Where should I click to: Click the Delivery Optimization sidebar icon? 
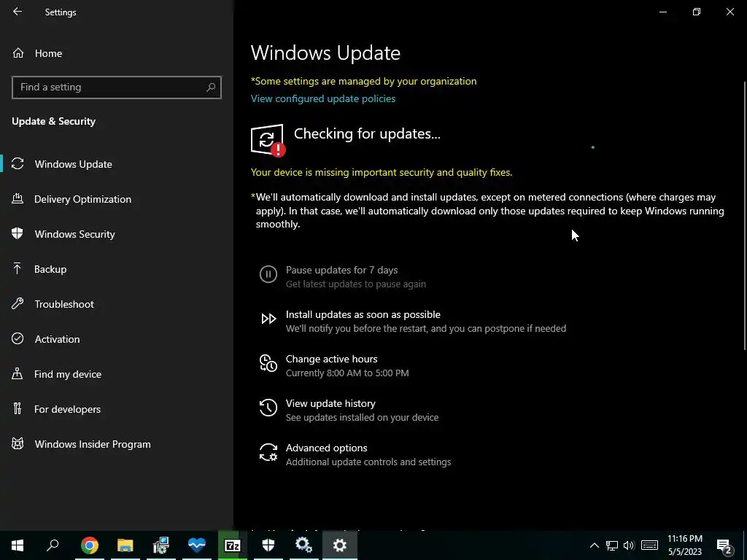(18, 198)
